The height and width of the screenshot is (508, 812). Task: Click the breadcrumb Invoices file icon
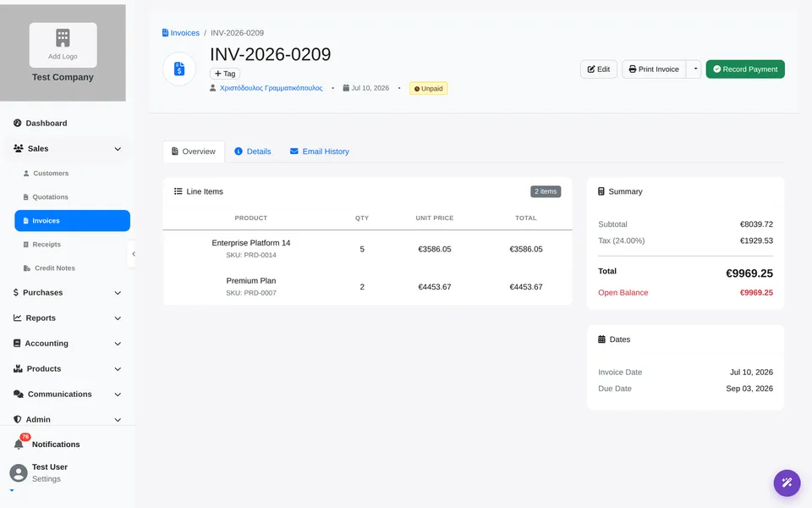pos(165,33)
